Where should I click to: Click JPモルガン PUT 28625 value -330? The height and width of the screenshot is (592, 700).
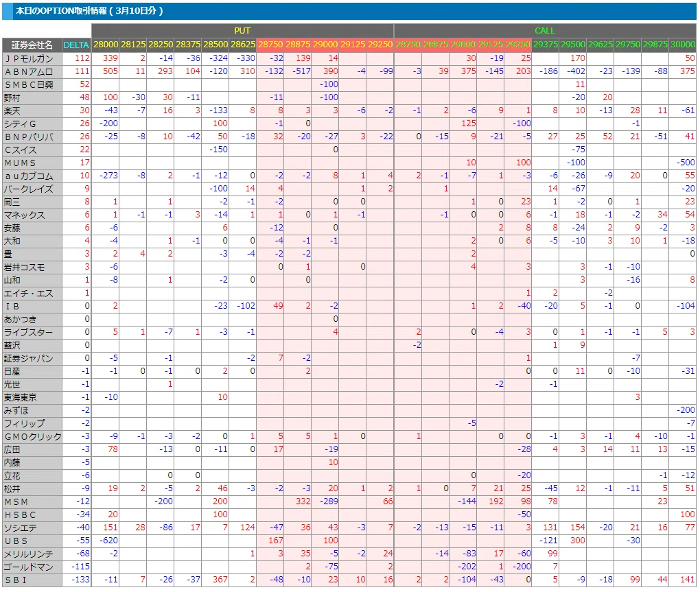pos(246,58)
